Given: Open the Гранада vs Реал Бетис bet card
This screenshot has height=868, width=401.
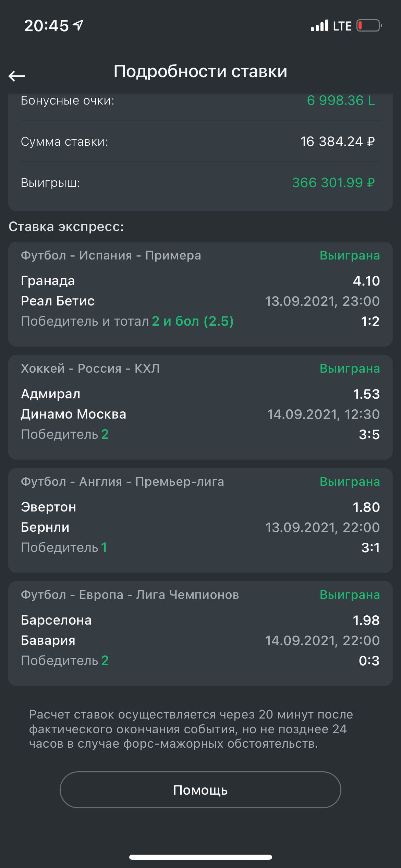Looking at the screenshot, I should (200, 294).
